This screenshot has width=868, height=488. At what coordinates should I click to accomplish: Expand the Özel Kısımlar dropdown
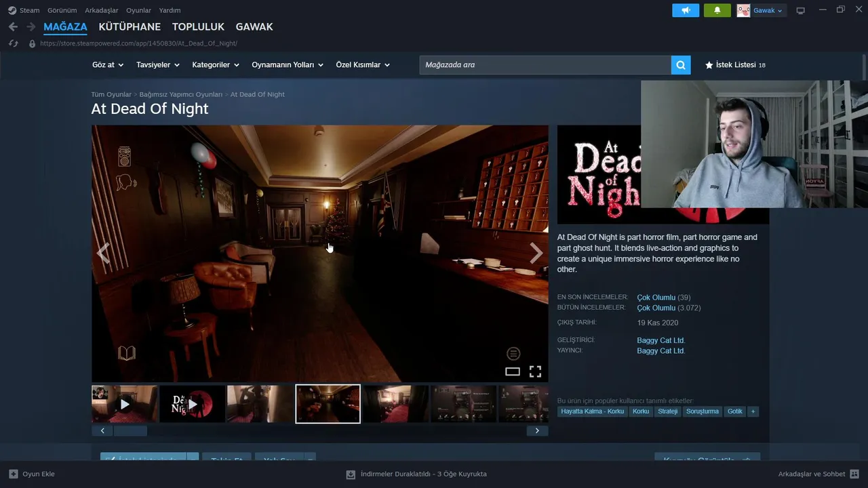(363, 65)
